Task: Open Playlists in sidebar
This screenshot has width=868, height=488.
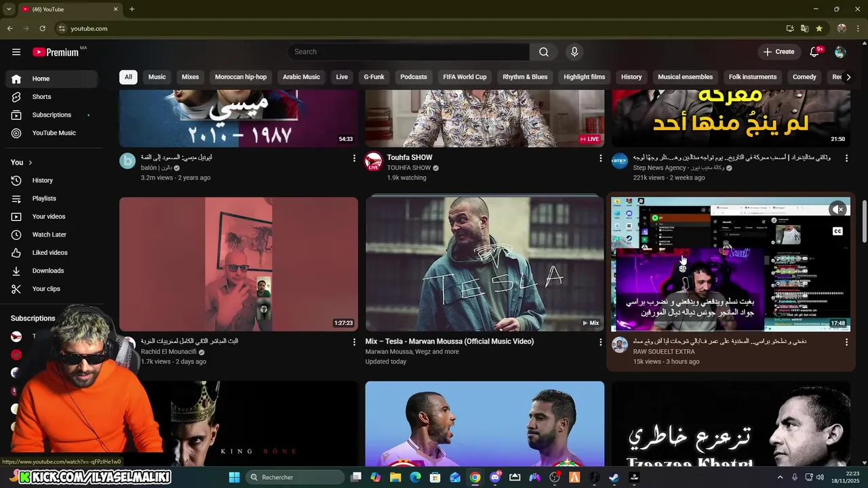Action: [52, 199]
